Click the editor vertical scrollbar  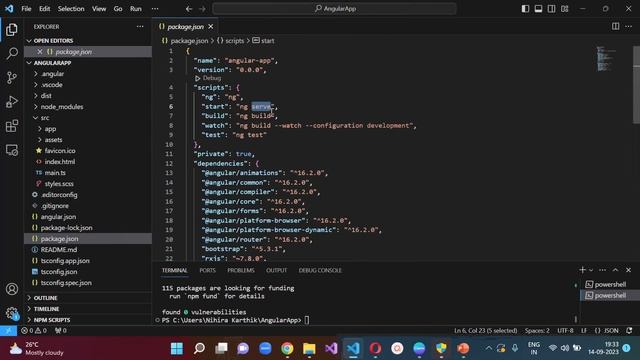(x=636, y=86)
